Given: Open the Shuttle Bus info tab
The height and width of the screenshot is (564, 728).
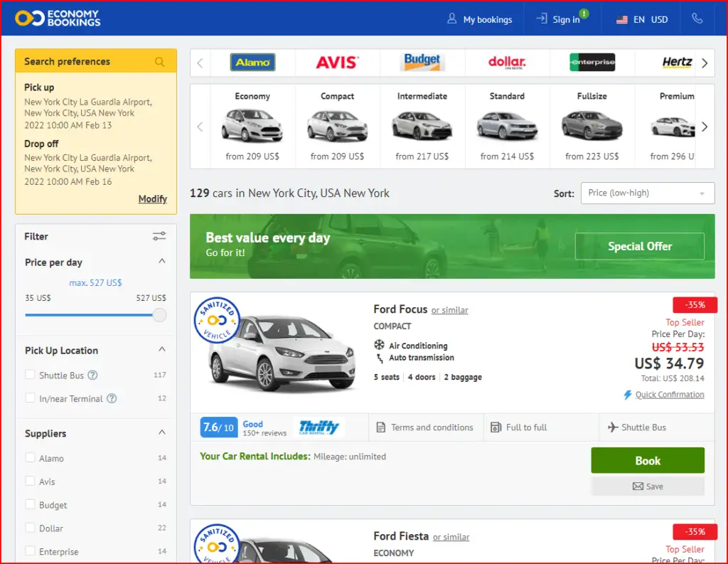Looking at the screenshot, I should point(657,427).
